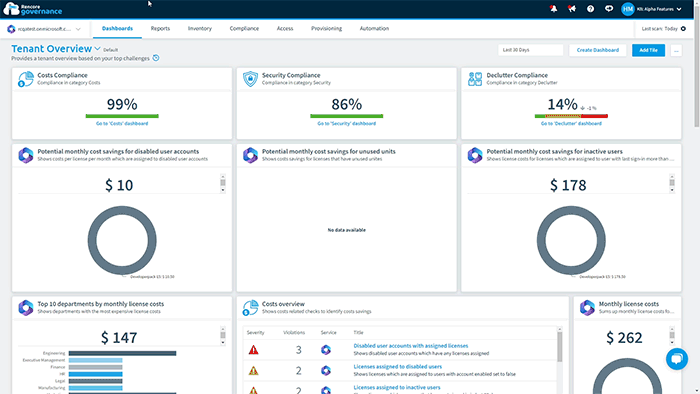700x394 pixels.
Task: Open the notifications bell icon
Action: coord(554,8)
